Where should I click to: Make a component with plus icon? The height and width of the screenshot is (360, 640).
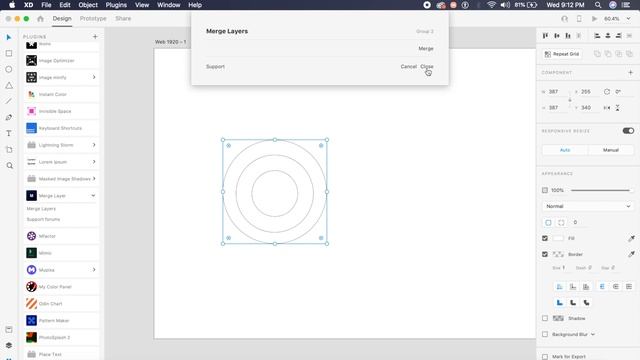click(x=631, y=73)
